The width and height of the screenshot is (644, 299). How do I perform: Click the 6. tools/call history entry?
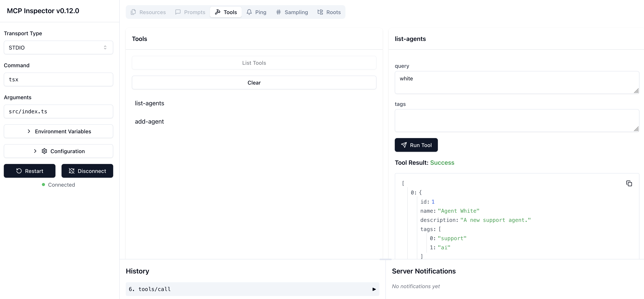coord(252,289)
